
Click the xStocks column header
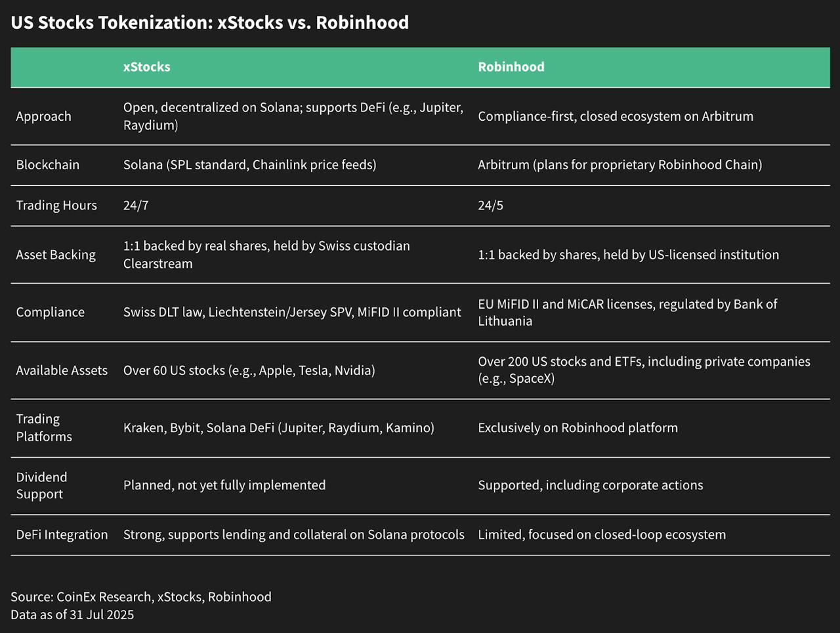146,67
